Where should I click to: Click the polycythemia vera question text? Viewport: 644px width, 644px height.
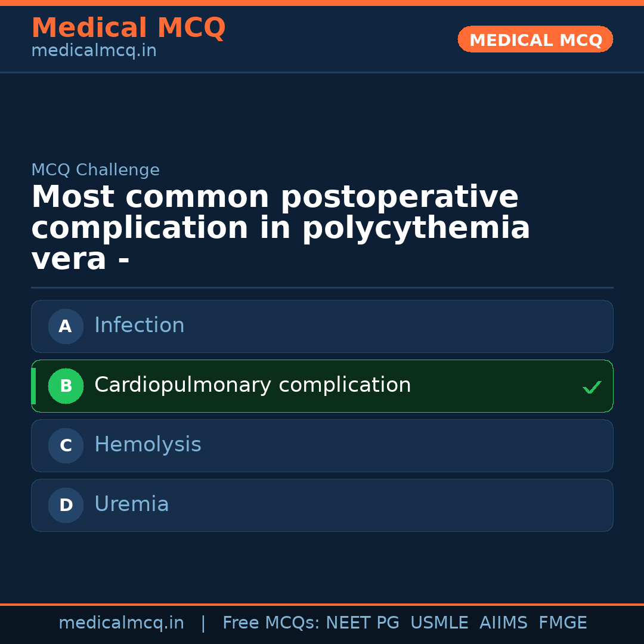point(280,228)
